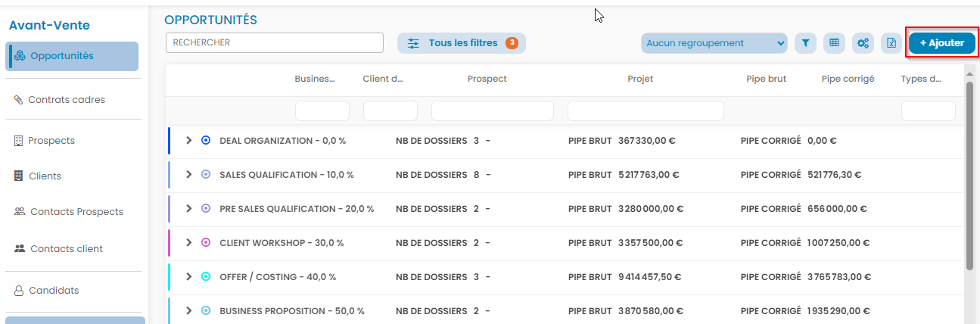
Task: Select the Client Workshop radio circle
Action: tap(206, 243)
